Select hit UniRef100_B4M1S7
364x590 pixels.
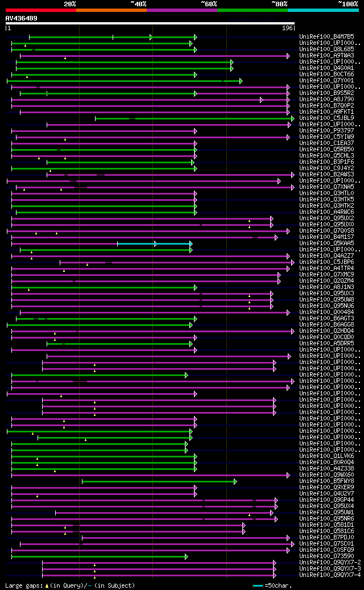click(326, 237)
